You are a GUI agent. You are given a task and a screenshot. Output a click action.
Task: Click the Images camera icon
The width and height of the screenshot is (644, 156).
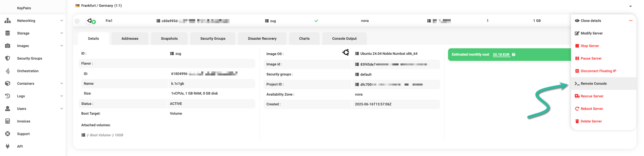pyautogui.click(x=8, y=46)
